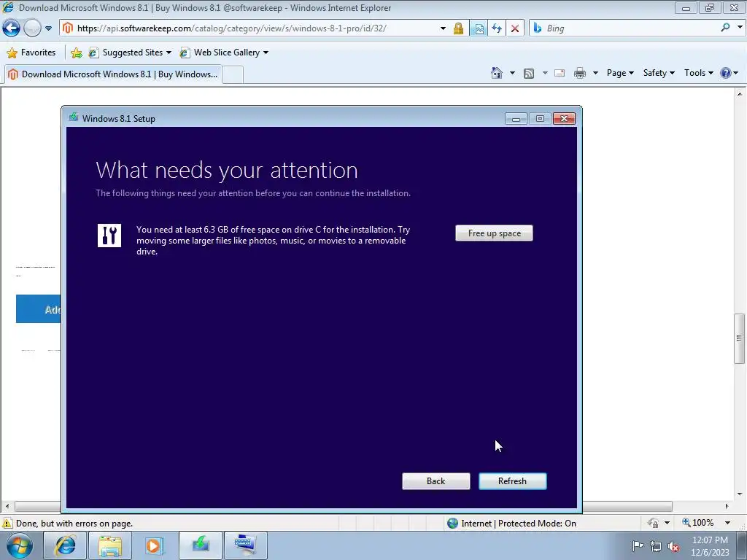Click the scroll-down arrow on vertical scrollbar
Screen dimensions: 747x560
point(740,494)
